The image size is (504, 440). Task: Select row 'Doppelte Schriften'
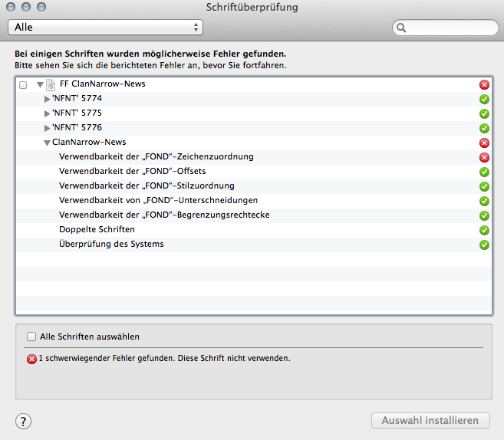pos(254,230)
